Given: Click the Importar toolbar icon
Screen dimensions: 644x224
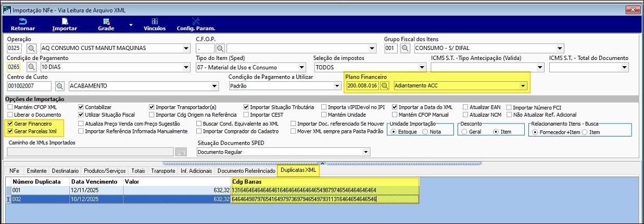Looking at the screenshot, I should pos(65,21).
